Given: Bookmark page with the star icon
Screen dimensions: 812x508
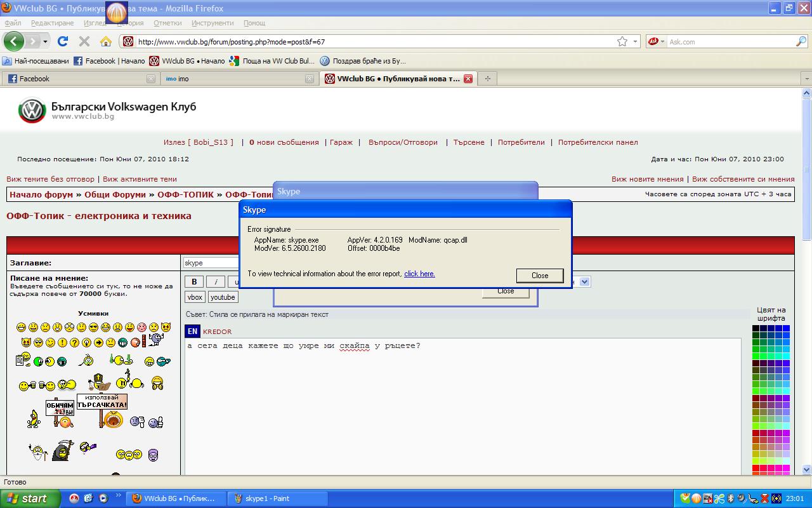Looking at the screenshot, I should click(622, 41).
